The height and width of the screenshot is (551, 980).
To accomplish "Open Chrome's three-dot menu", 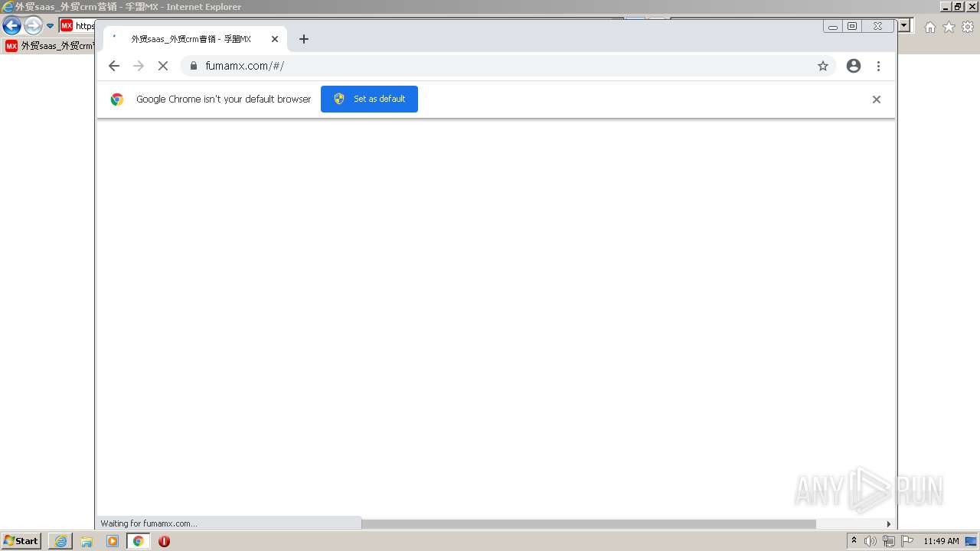I will point(878,66).
